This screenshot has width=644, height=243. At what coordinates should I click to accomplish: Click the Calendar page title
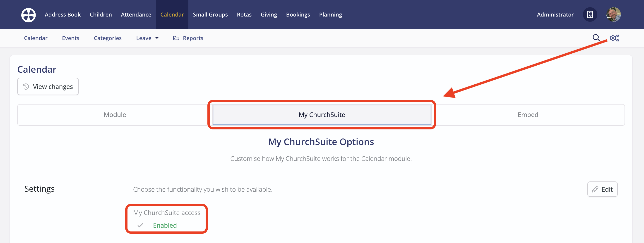click(x=37, y=69)
